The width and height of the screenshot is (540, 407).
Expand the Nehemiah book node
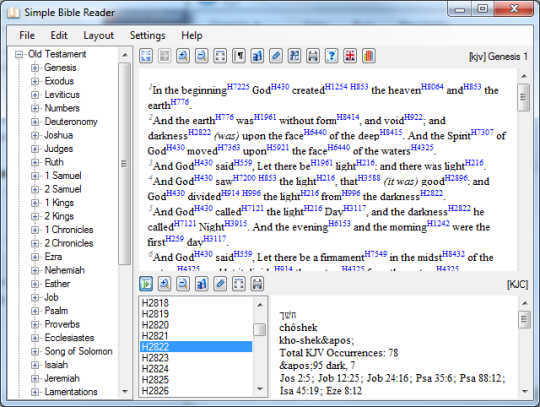35,270
